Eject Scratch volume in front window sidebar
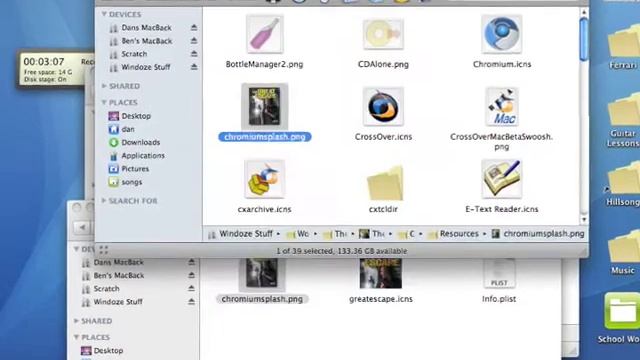The height and width of the screenshot is (360, 640). coord(194,54)
